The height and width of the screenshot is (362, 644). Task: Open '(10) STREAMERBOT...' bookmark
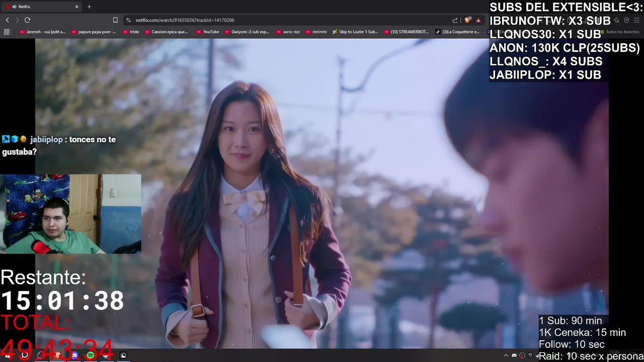click(406, 32)
